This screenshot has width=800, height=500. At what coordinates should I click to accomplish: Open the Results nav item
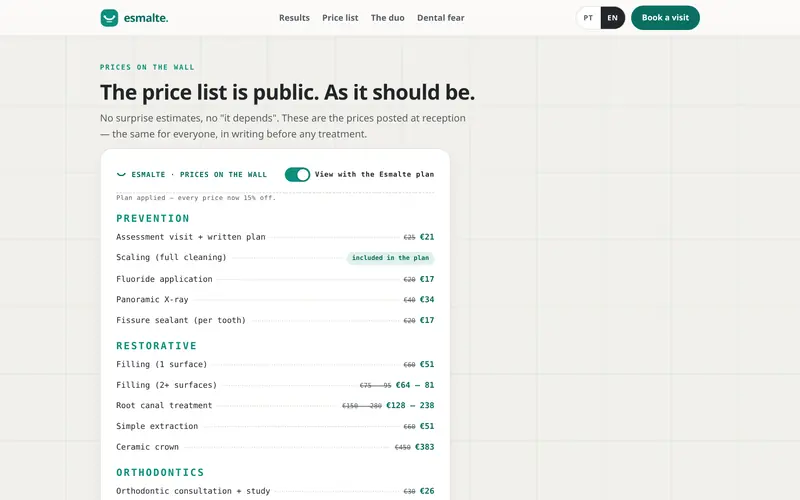[x=294, y=18]
